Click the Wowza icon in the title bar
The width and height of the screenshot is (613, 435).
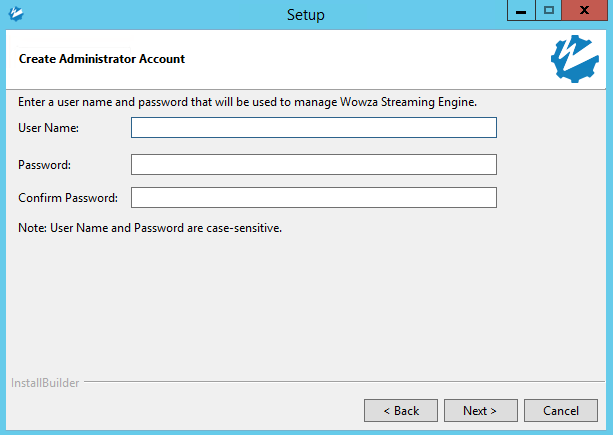15,14
